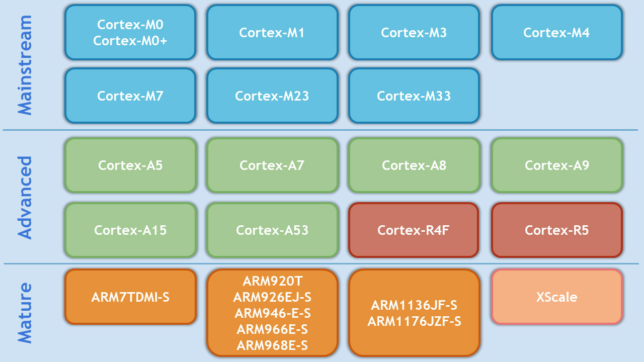Screen dimensions: 644x362
Task: Click the ARM7TDMI-S box
Action: [x=130, y=297]
